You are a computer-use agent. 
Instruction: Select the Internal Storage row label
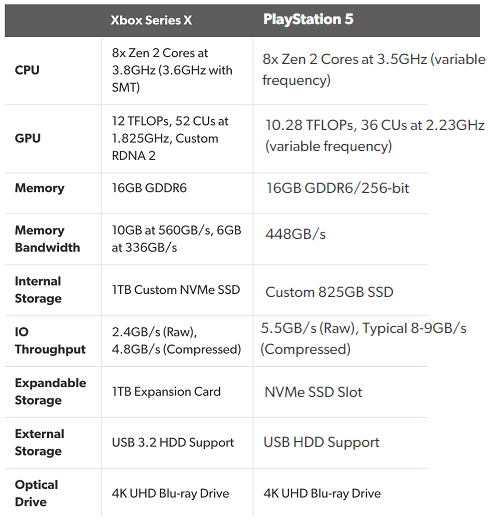click(x=38, y=290)
